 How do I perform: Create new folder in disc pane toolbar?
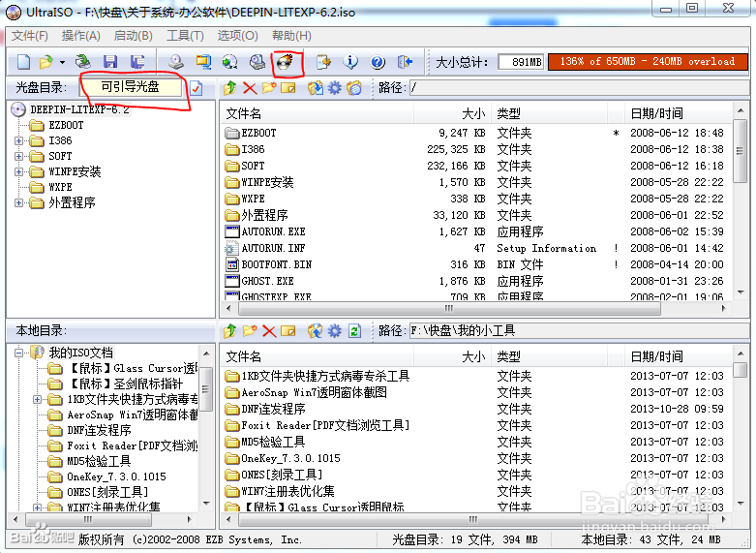(269, 88)
